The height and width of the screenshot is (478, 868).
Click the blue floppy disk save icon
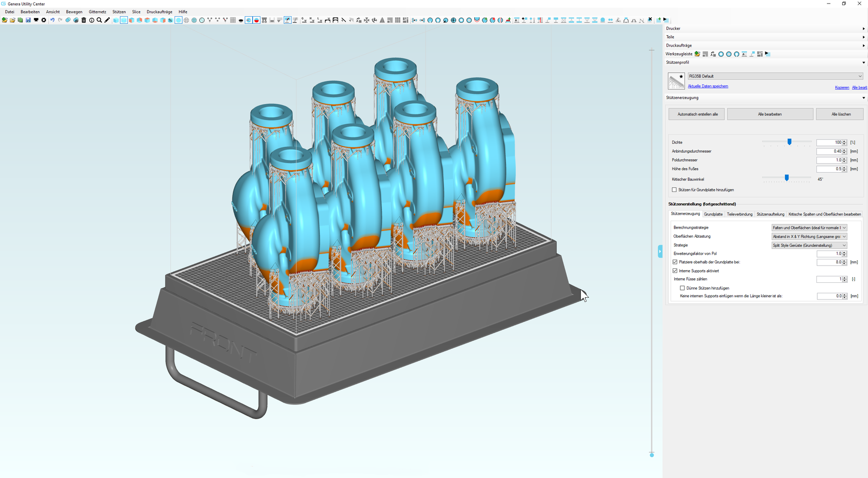point(28,20)
